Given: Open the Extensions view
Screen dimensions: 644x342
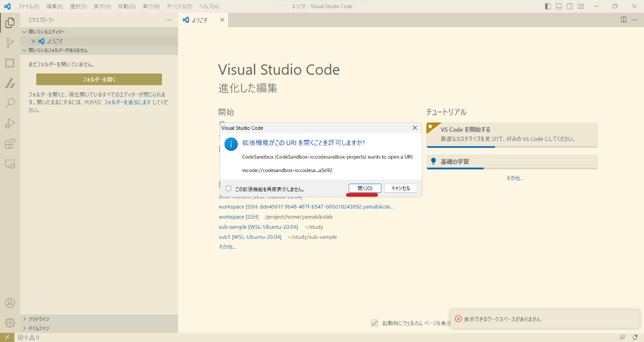Looking at the screenshot, I should click(10, 144).
